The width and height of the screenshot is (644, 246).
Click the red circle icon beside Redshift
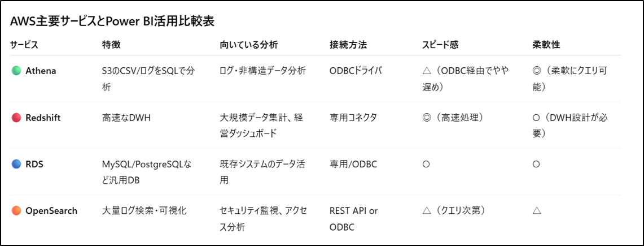pos(16,118)
